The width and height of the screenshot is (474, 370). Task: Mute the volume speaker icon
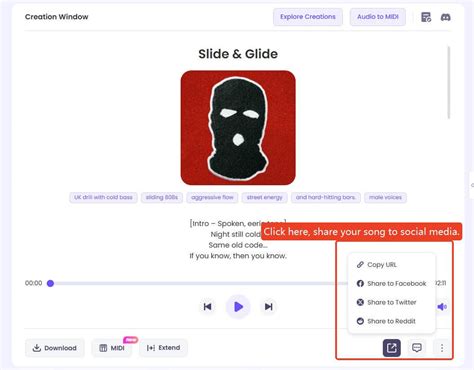(x=442, y=307)
